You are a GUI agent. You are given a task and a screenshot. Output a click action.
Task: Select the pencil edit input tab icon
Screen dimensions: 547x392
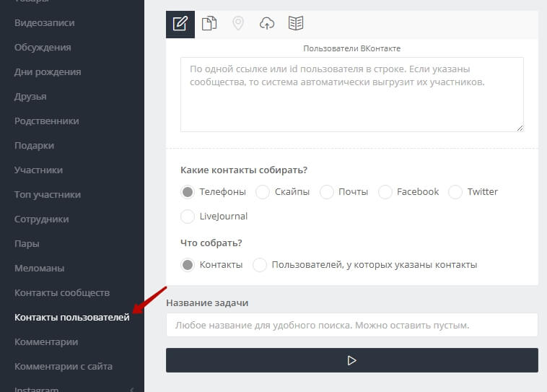coord(180,24)
